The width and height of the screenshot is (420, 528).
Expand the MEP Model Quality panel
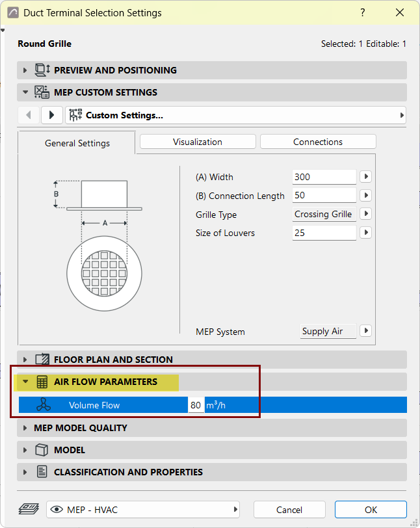tap(25, 428)
